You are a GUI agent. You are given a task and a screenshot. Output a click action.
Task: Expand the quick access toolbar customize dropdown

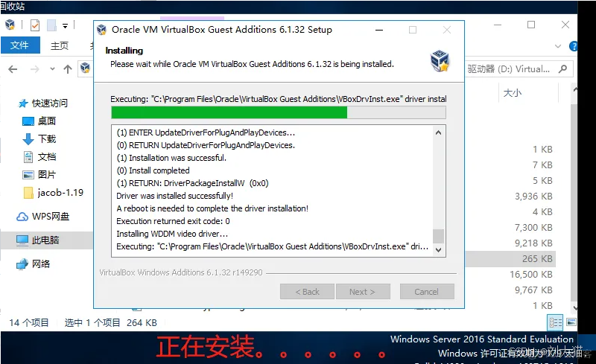point(66,26)
